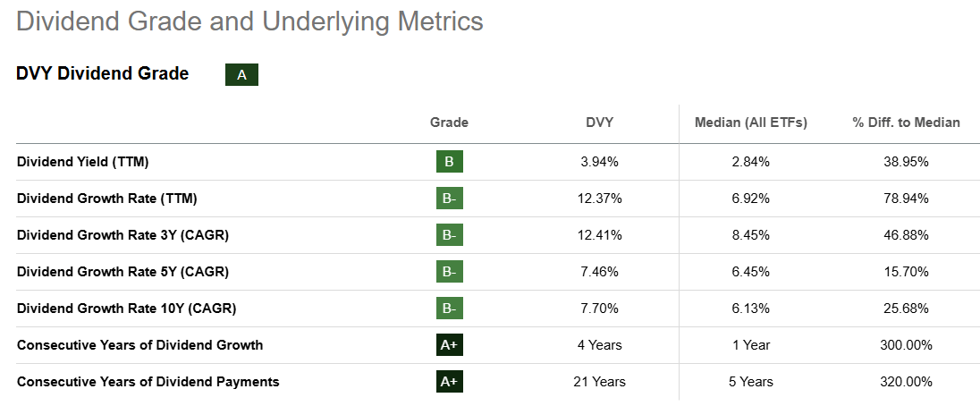Select the B- badge for 10Y CAGR growth
The width and height of the screenshot is (980, 406).
coord(449,309)
